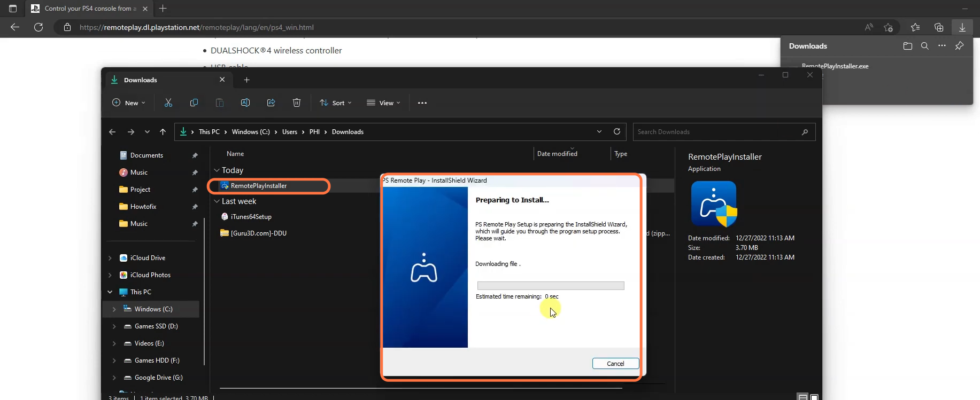Open address bar previous locations dropdown
Screen dimensions: 980x400
click(599, 131)
